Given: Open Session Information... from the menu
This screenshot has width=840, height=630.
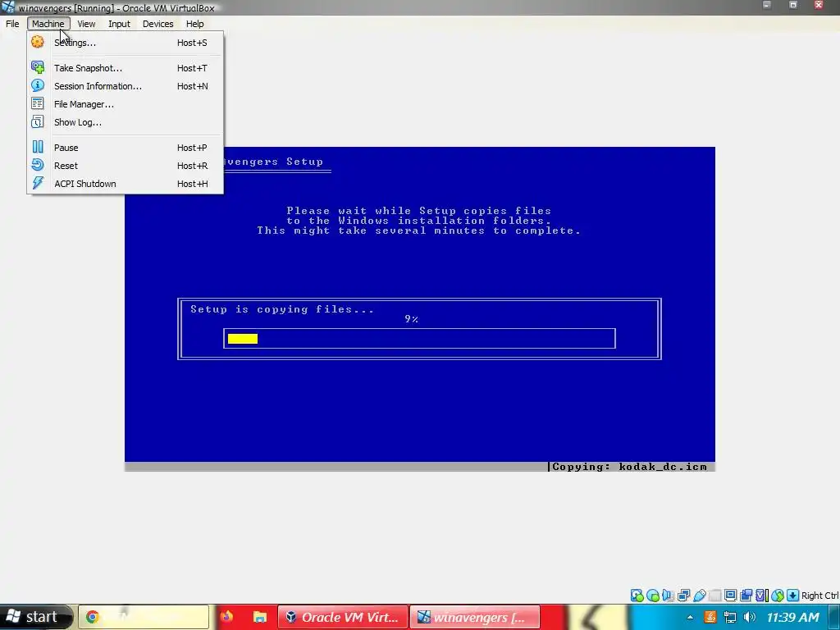Looking at the screenshot, I should click(125, 86).
